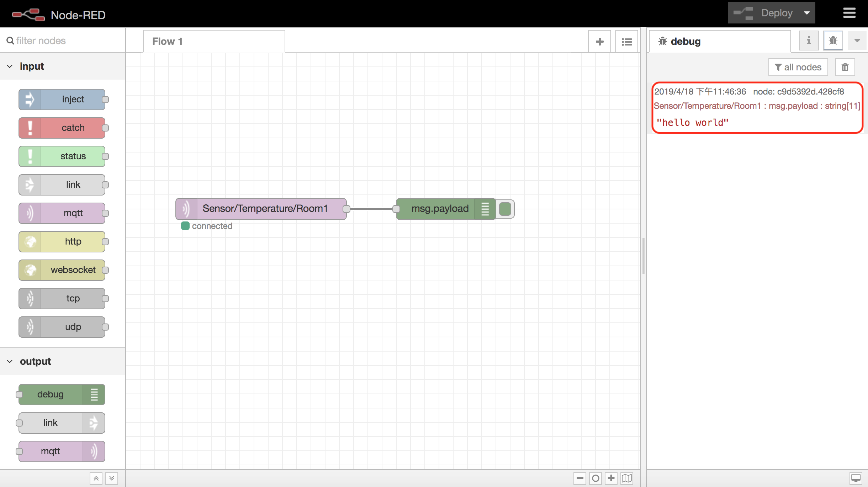
Task: Open debug sidebar in a new window
Action: (x=856, y=478)
